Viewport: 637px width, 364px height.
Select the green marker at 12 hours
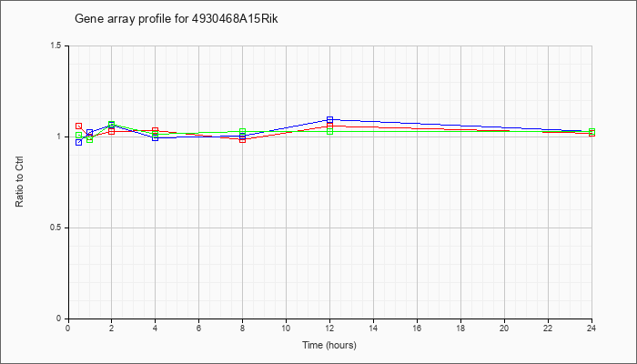coord(329,131)
